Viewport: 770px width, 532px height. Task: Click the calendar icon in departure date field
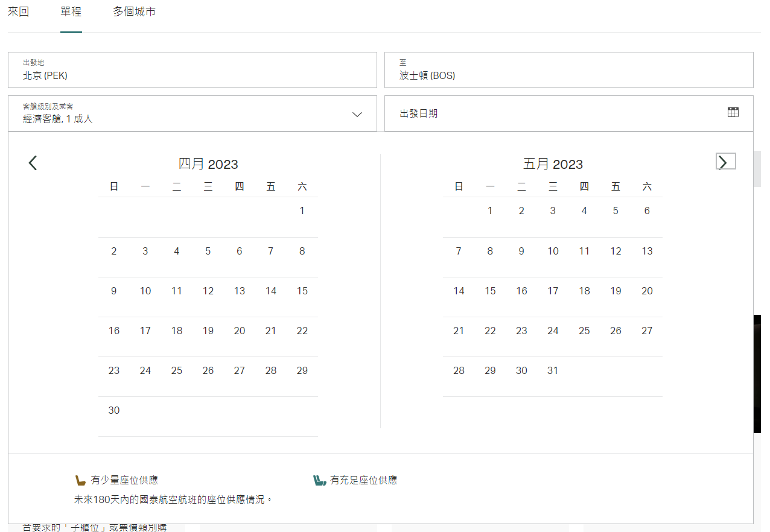click(733, 112)
